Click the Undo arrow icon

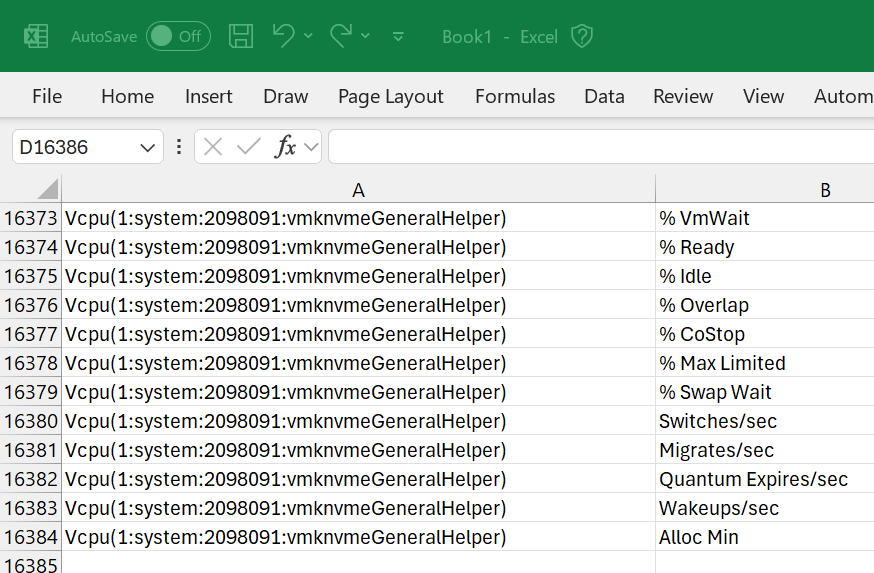coord(284,36)
